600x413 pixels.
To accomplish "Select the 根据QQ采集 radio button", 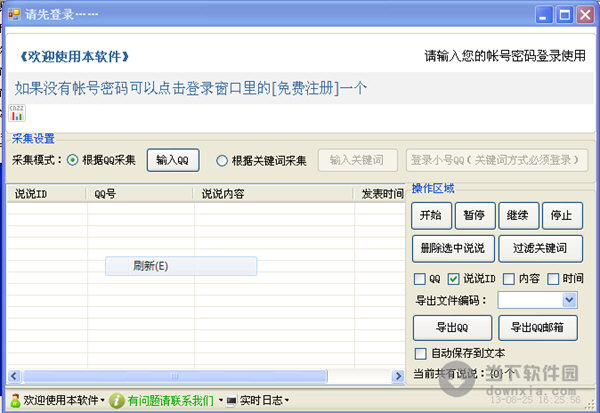I will tap(72, 160).
